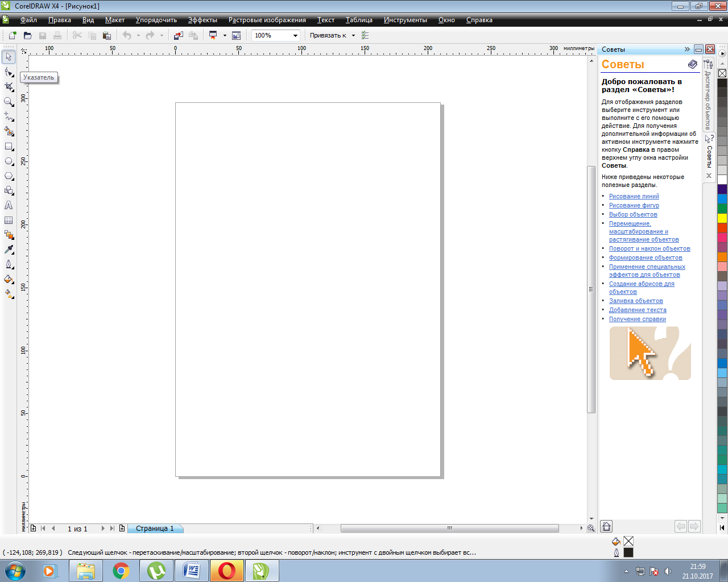The width and height of the screenshot is (728, 582).
Task: Click the outline pen icon in status bar
Action: click(616, 552)
